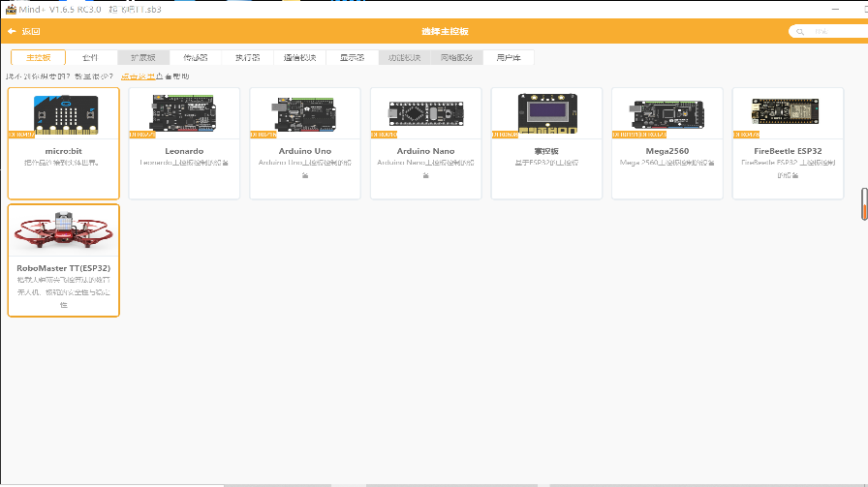Viewport: 868px width, 487px height.
Task: Click the 返回 label in the header
Action: pos(31,32)
